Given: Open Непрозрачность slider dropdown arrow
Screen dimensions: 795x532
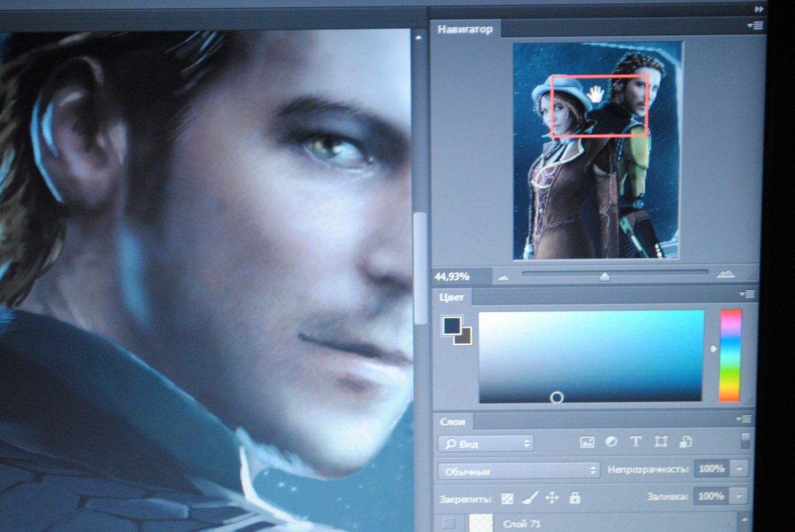Looking at the screenshot, I should [x=740, y=469].
